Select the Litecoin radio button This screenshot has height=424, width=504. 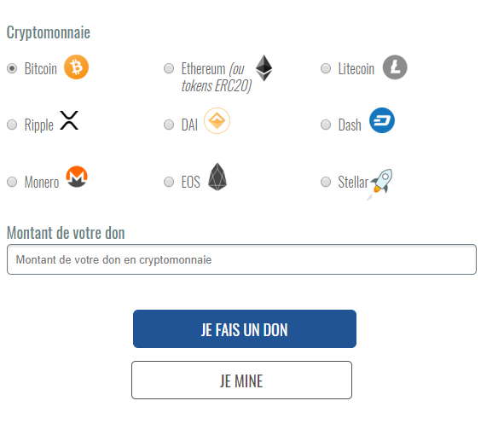326,68
